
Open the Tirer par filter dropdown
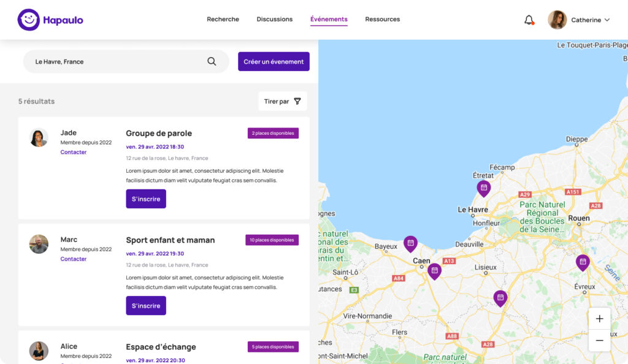282,101
